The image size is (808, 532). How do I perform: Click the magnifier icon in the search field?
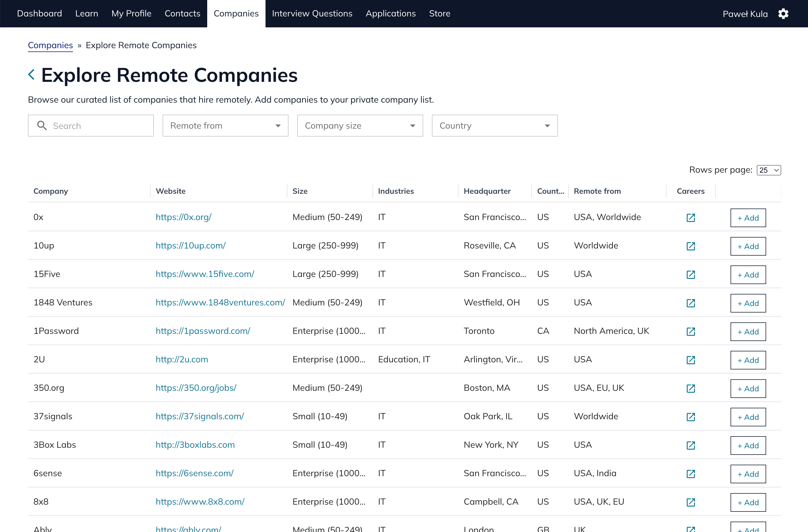[42, 125]
